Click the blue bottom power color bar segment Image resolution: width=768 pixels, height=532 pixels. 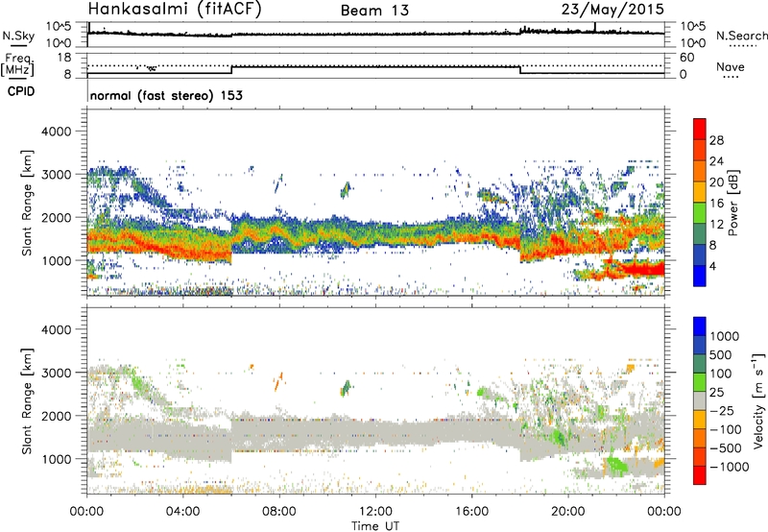click(x=700, y=276)
